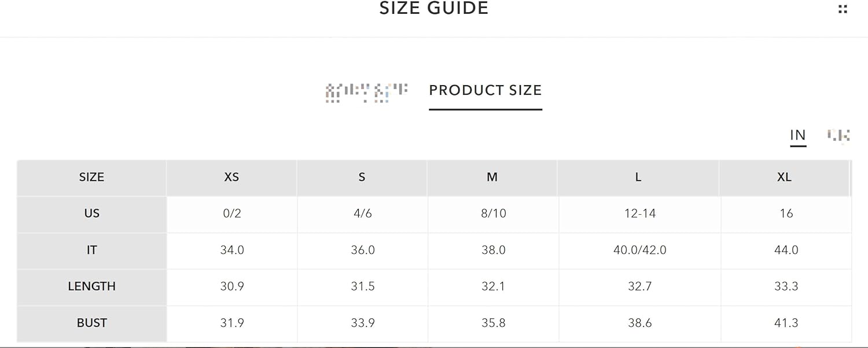Select the XS column header
Image resolution: width=868 pixels, height=348 pixels.
[231, 178]
